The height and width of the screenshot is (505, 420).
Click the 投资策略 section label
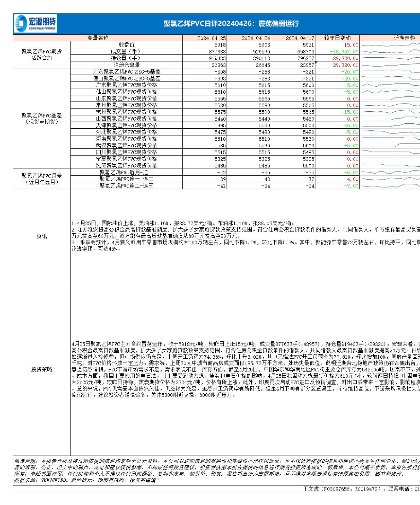[x=42, y=369]
